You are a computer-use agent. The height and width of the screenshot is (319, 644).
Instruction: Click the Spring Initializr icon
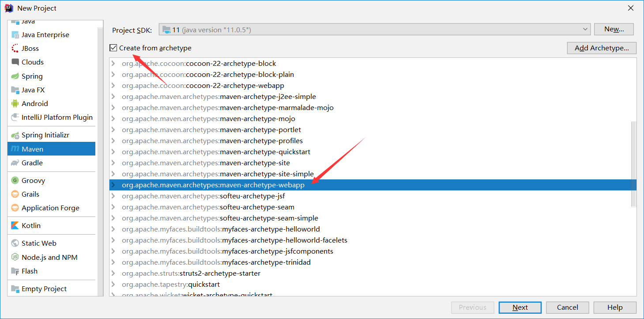[x=15, y=135]
